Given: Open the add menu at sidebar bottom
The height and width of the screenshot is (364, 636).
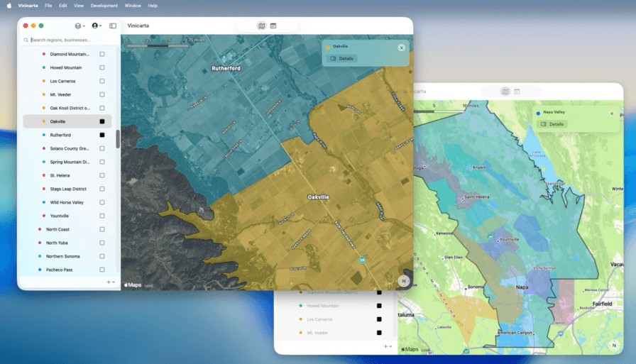Looking at the screenshot, I should [111, 282].
